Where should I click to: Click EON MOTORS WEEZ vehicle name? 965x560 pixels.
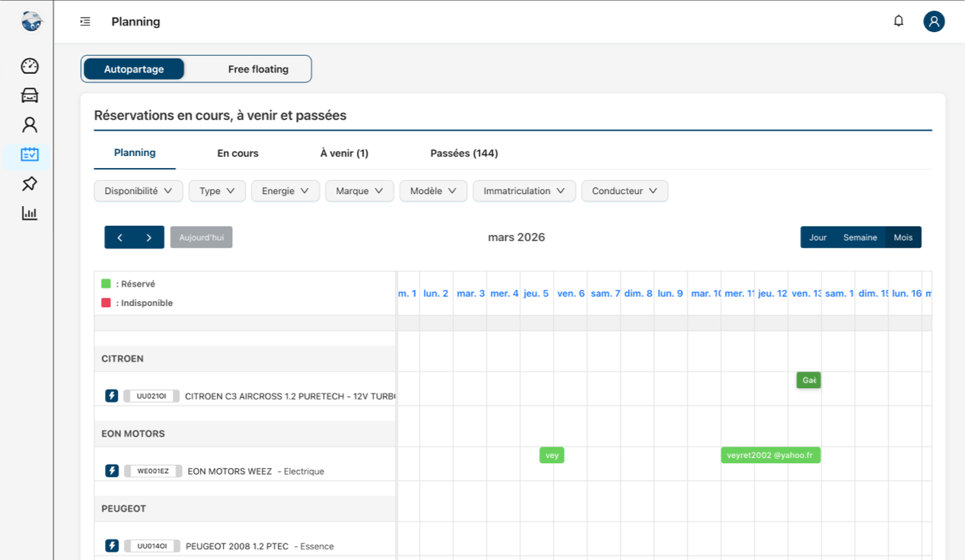pyautogui.click(x=230, y=471)
